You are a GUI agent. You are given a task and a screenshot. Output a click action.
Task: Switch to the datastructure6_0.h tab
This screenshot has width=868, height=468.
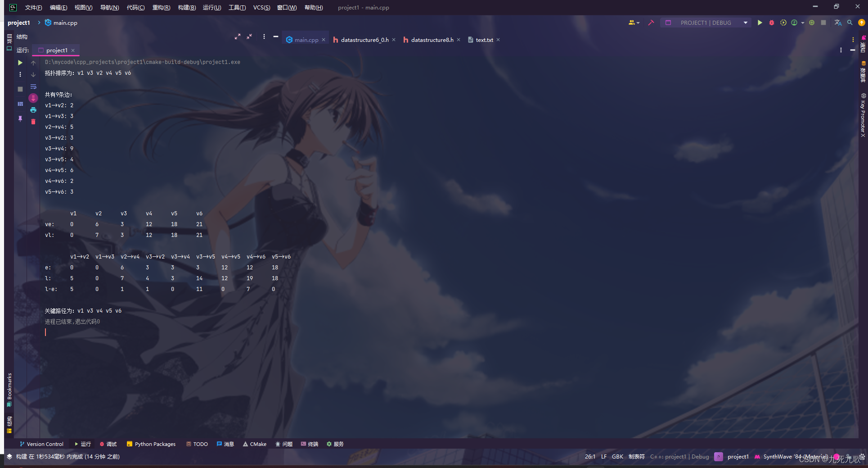(x=364, y=40)
